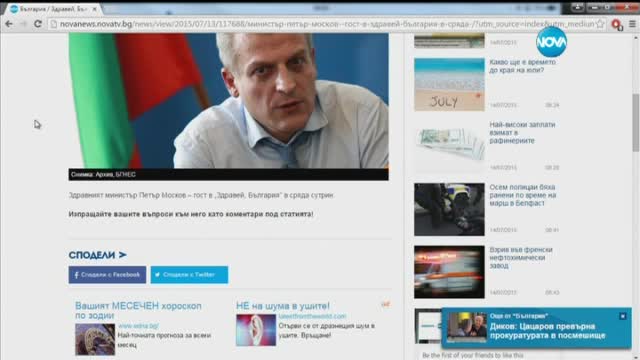Click the NOVA logo
Screen dimensions: 640x360
[551, 42]
